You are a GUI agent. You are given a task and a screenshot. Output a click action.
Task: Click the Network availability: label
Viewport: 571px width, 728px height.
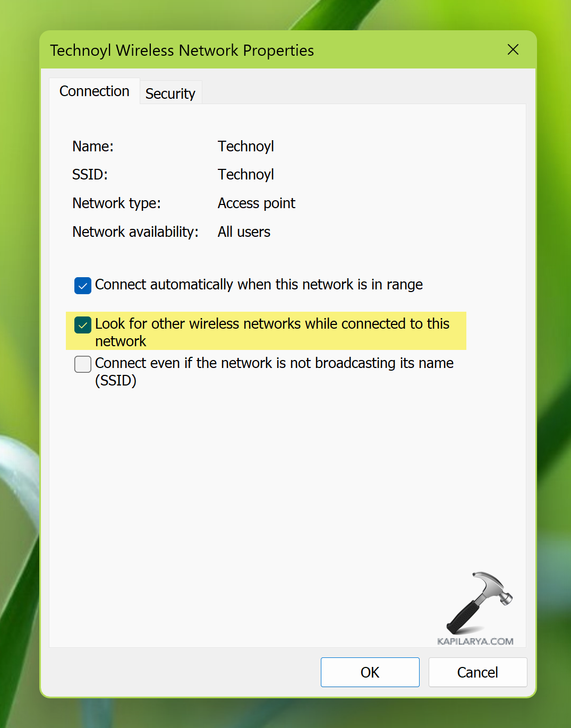135,232
